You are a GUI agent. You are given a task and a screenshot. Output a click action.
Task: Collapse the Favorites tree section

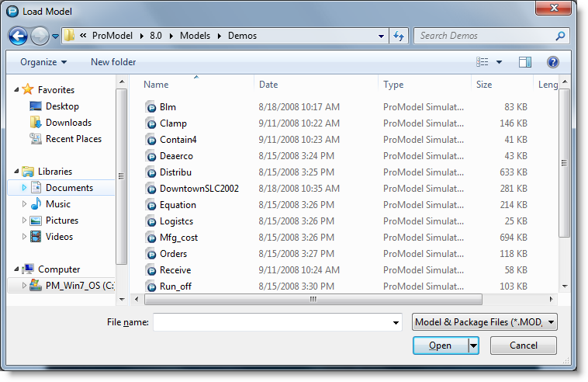[16, 90]
